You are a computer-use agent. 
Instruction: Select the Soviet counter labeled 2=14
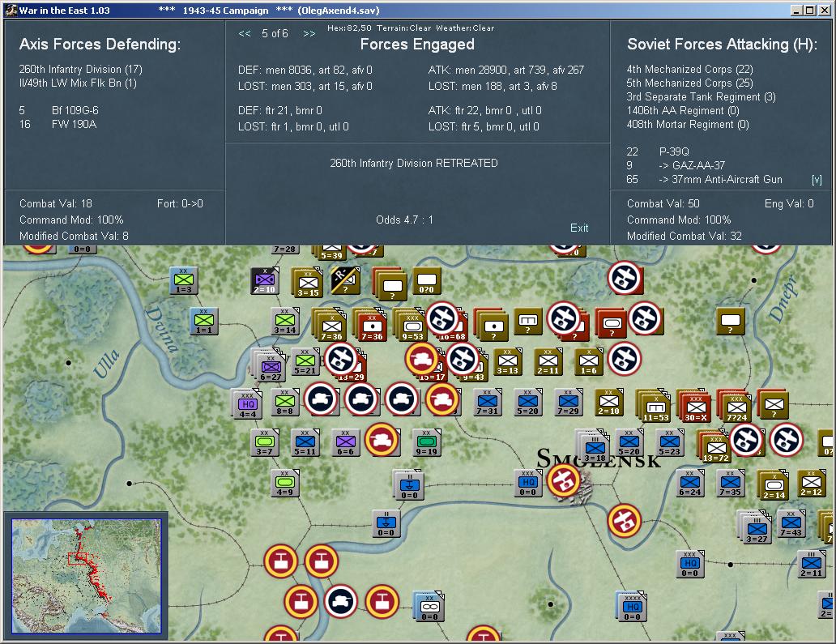(x=773, y=486)
